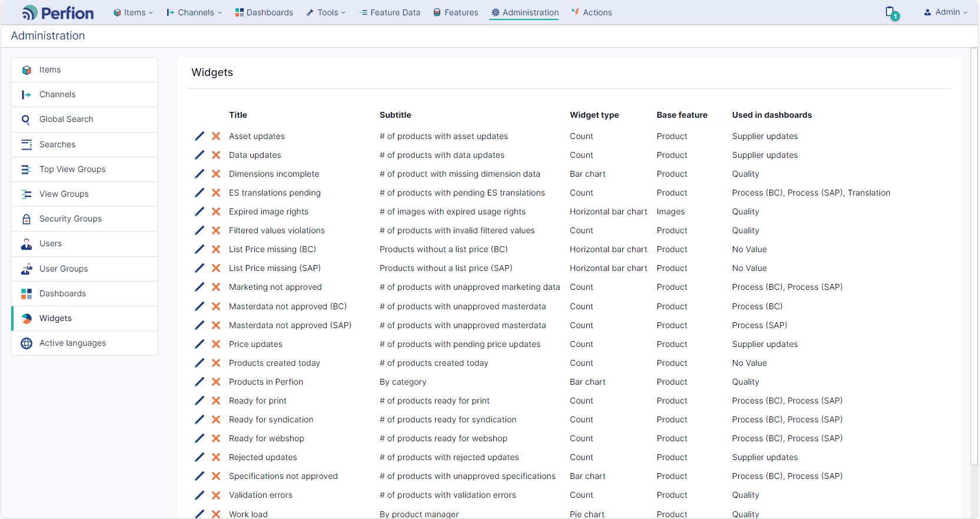Click the 'Pie chart' widget type cell

pyautogui.click(x=587, y=514)
